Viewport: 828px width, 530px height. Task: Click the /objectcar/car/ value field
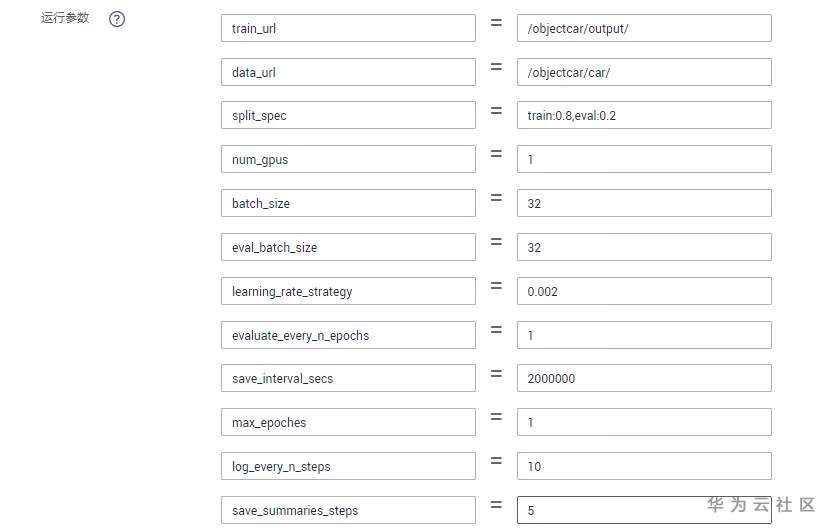[x=644, y=72]
